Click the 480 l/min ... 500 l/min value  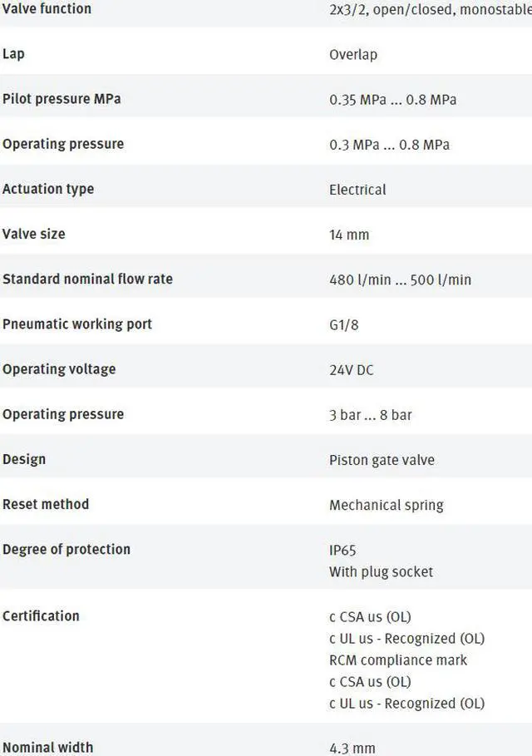[401, 279]
